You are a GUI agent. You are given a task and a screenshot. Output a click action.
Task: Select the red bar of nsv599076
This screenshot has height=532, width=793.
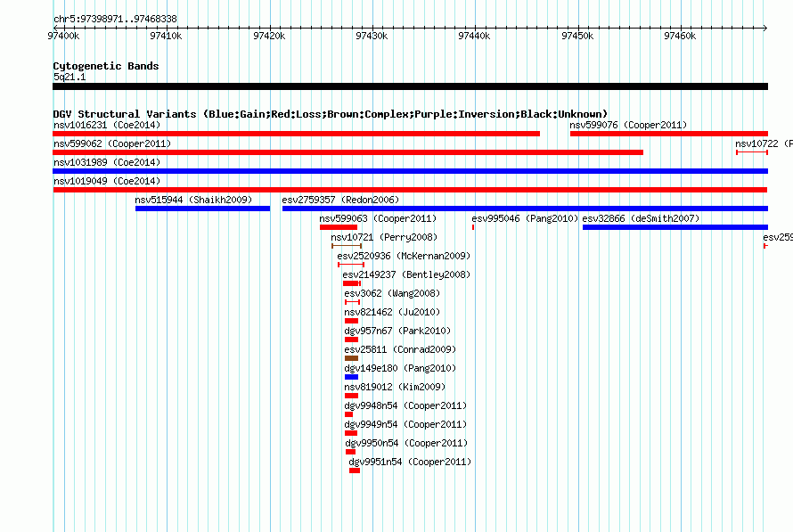point(669,134)
